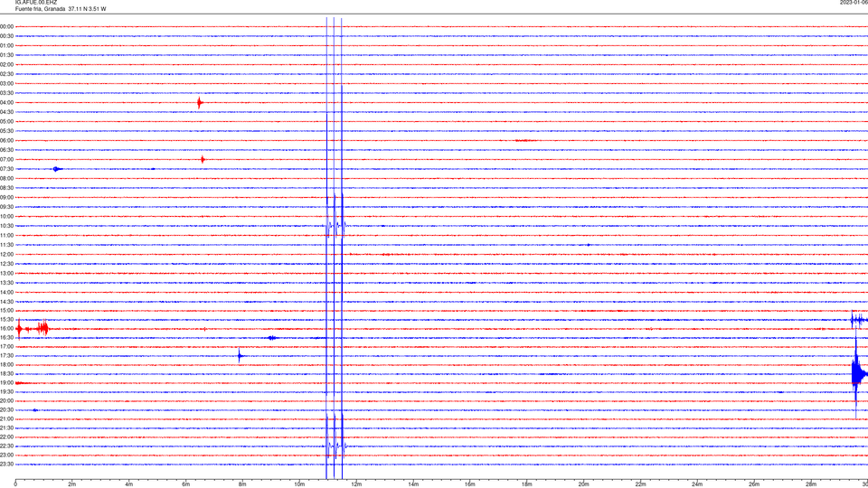The image size is (868, 488).
Task: Select the 16:00 time row label
Action: [6, 329]
